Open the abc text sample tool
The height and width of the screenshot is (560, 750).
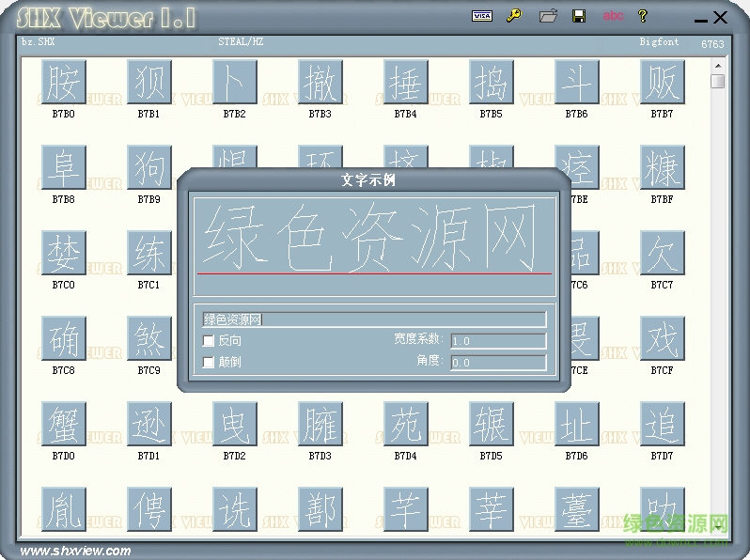click(613, 16)
